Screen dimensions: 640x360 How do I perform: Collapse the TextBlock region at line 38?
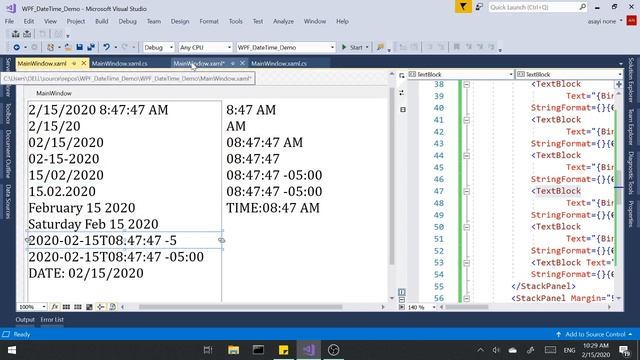(466, 84)
